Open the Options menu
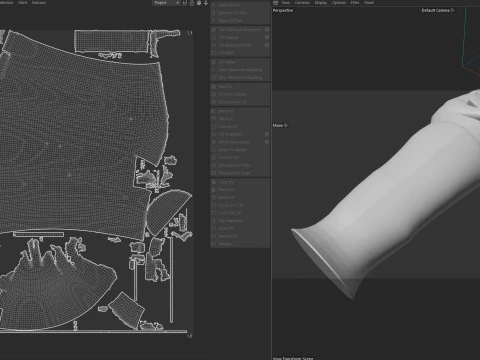480x360 pixels. (x=339, y=3)
